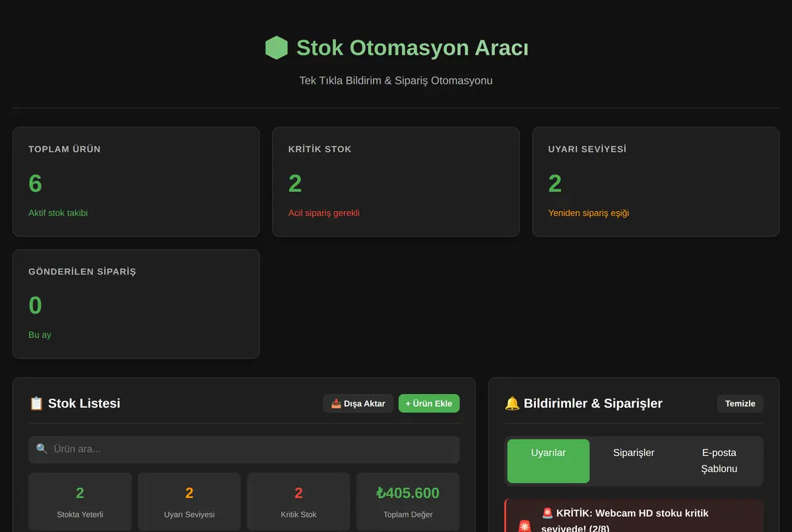This screenshot has width=792, height=532.
Task: Click the 'Tek Tıkla Bildirim & Sipariş Otomasyonu' subtitle
Action: point(396,81)
